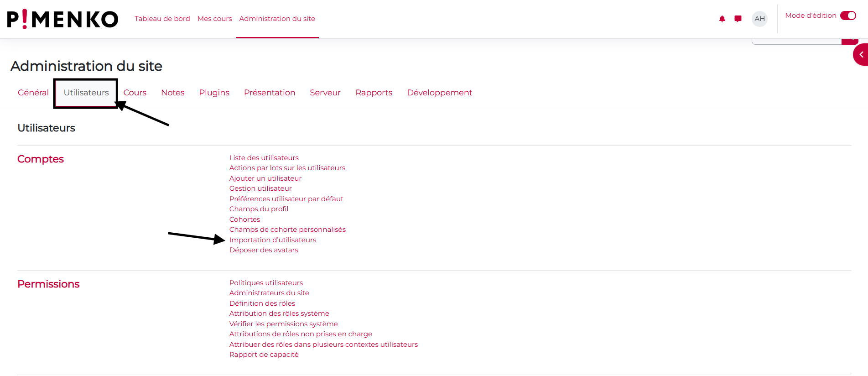The height and width of the screenshot is (376, 868).
Task: Open the notifications bell
Action: point(722,19)
